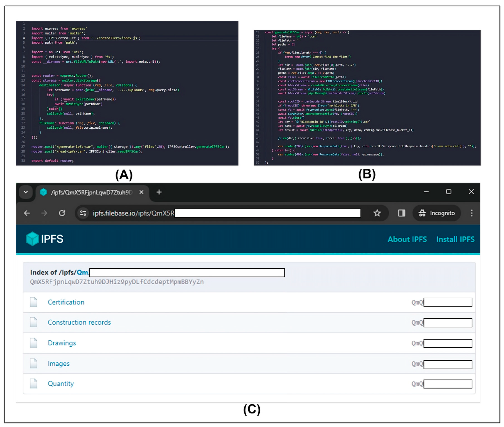Click the Incognito indicator button
Viewport: 504px width, 427px height.
(x=436, y=213)
